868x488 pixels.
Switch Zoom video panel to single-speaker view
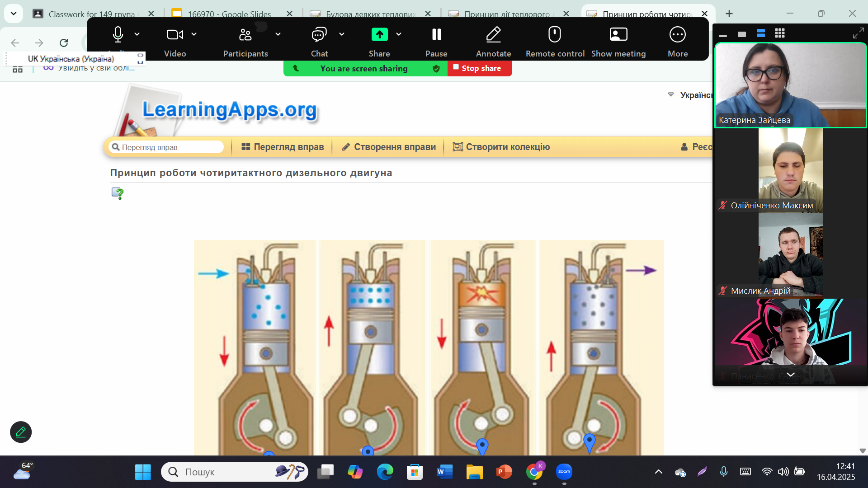(742, 34)
